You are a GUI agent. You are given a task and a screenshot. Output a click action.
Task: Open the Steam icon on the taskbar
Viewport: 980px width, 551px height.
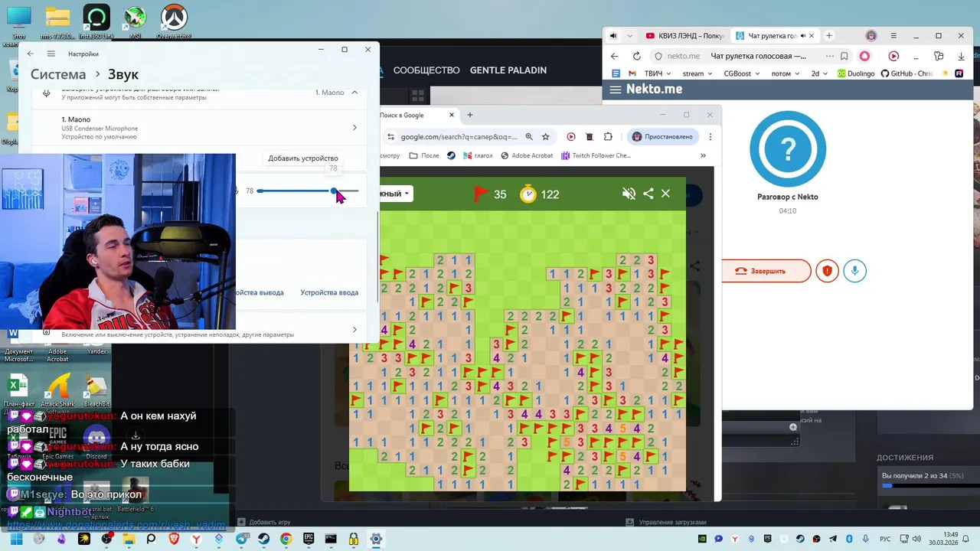tap(263, 539)
